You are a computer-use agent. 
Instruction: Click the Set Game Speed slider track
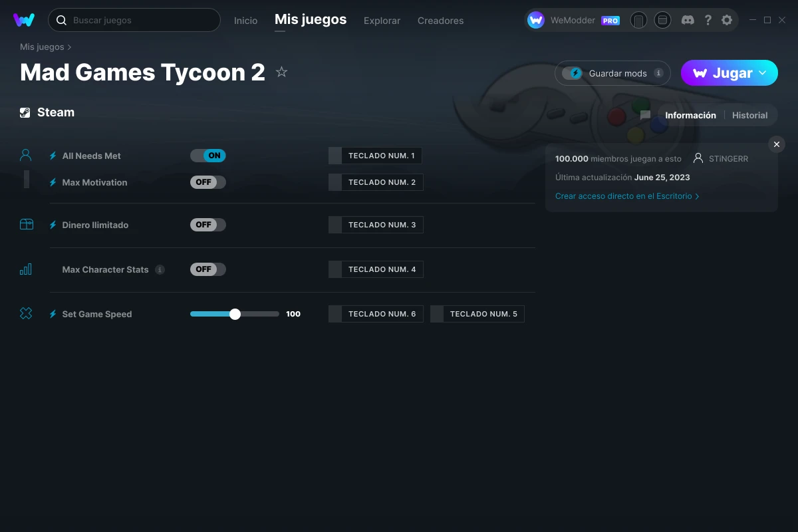click(x=235, y=314)
